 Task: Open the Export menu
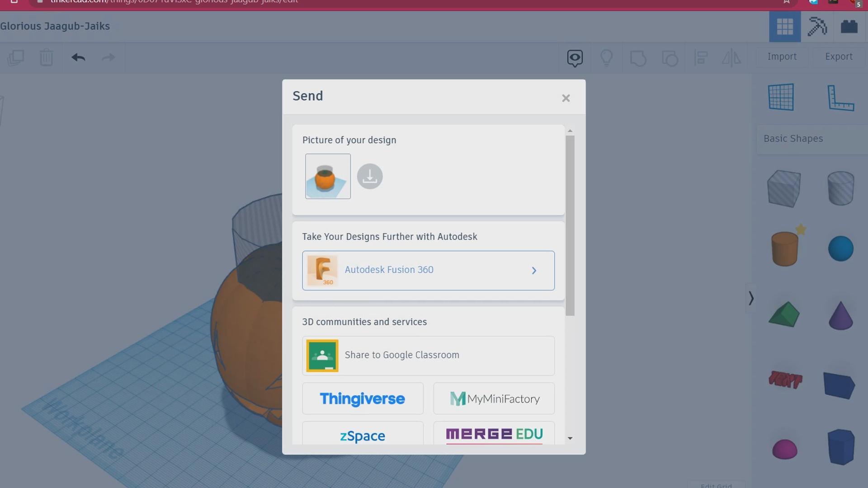[838, 57]
